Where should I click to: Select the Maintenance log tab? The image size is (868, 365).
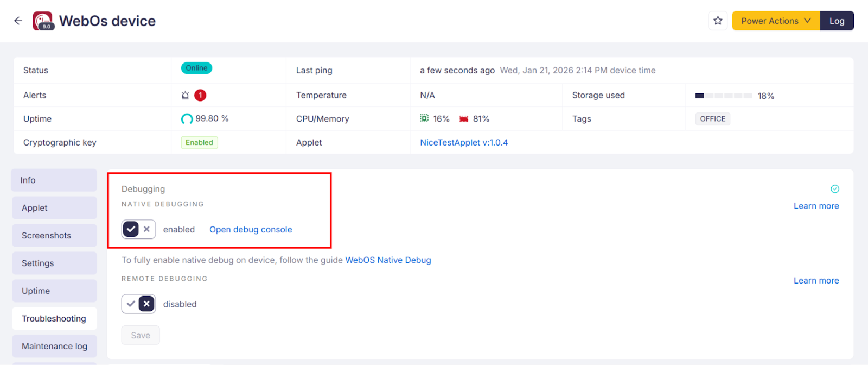click(x=54, y=346)
